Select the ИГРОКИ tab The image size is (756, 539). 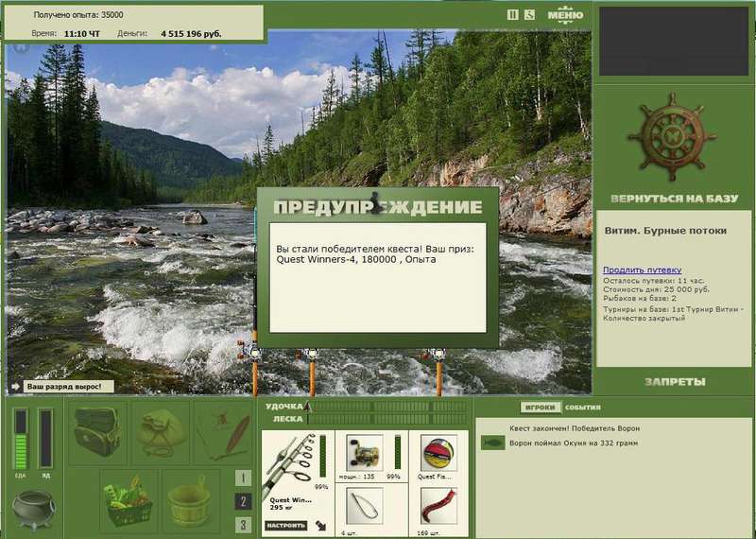(541, 408)
